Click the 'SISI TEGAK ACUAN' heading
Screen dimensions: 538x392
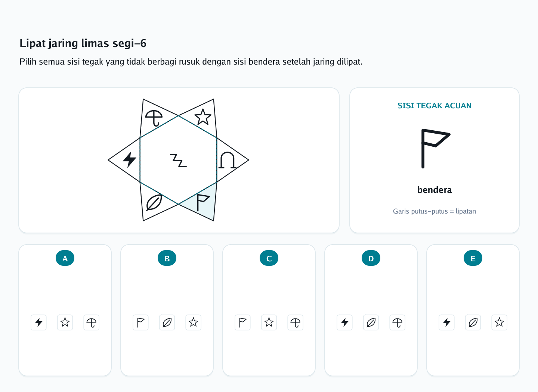tap(435, 106)
